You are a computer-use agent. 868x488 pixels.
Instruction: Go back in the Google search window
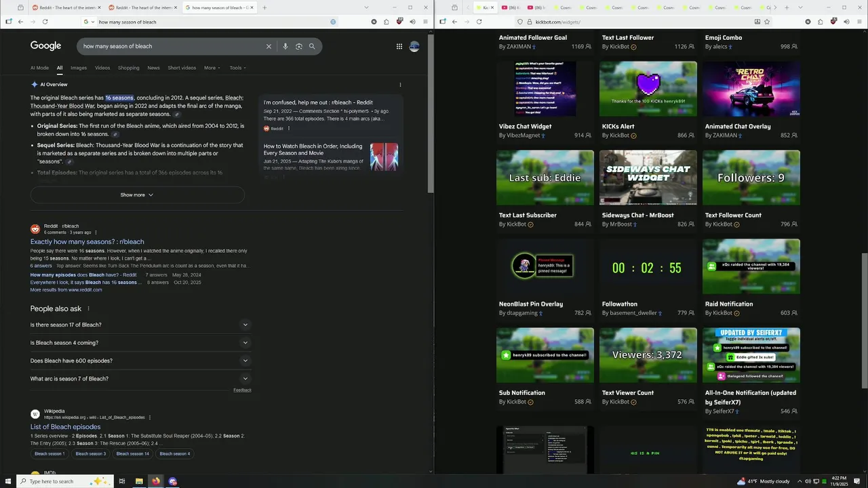(x=20, y=22)
